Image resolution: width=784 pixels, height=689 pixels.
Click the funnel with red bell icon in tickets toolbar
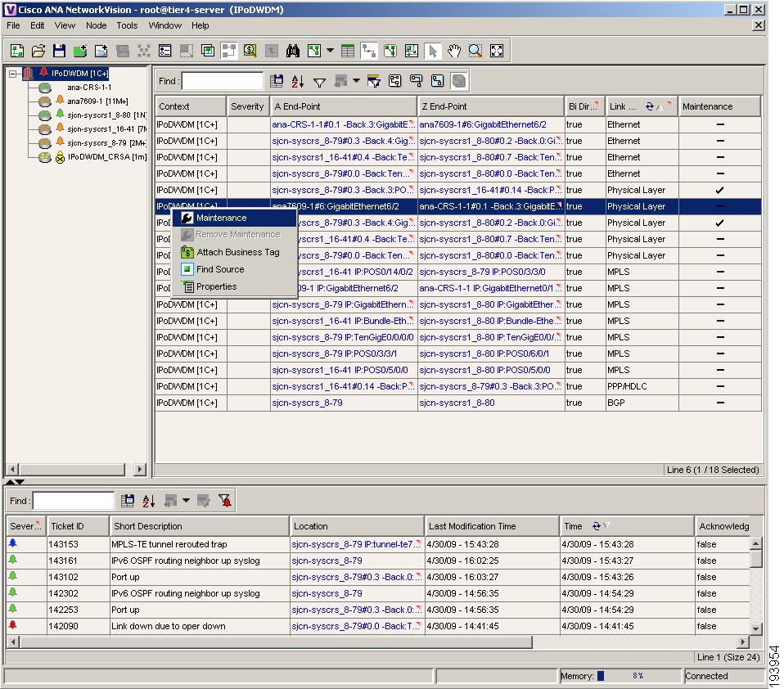pos(225,501)
